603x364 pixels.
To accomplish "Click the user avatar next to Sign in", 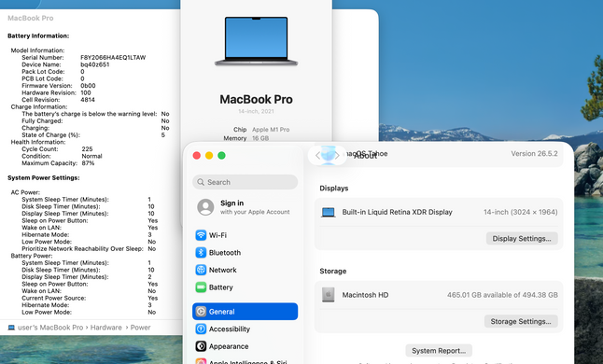I will pos(205,207).
